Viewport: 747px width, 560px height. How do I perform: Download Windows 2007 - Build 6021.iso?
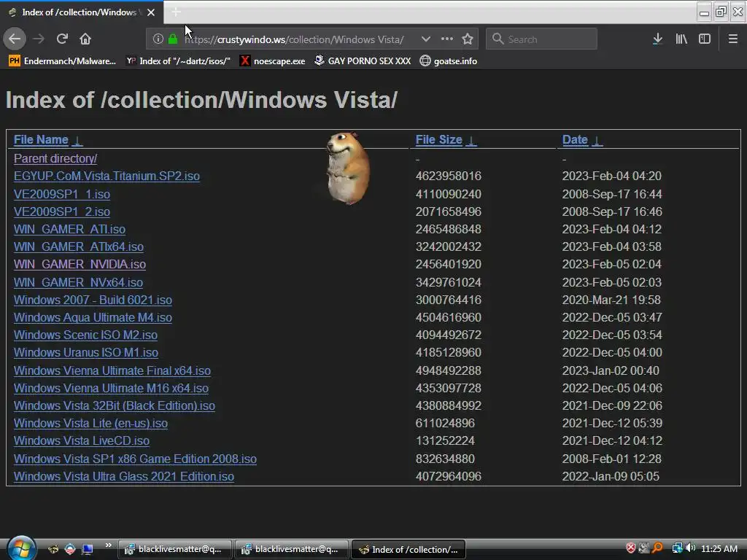pyautogui.click(x=93, y=300)
